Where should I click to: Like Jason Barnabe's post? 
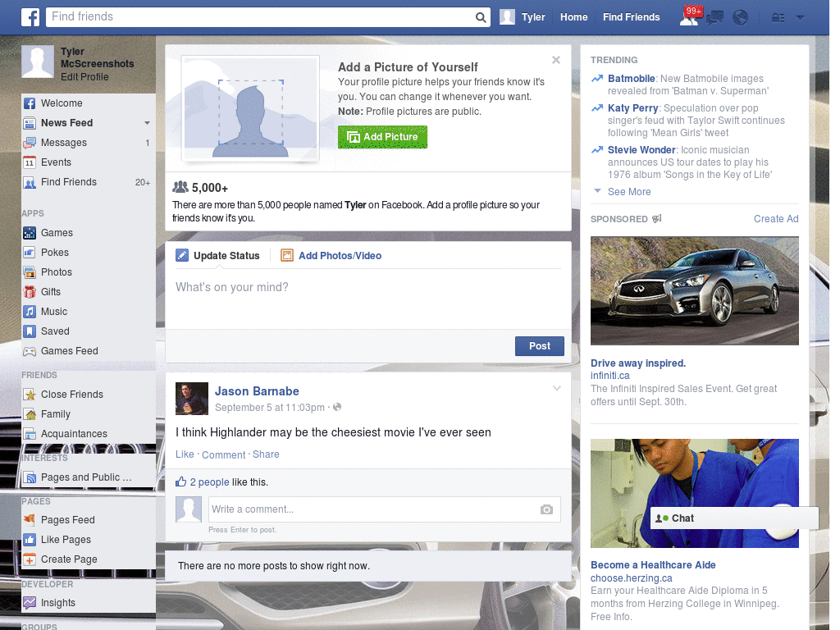[185, 454]
